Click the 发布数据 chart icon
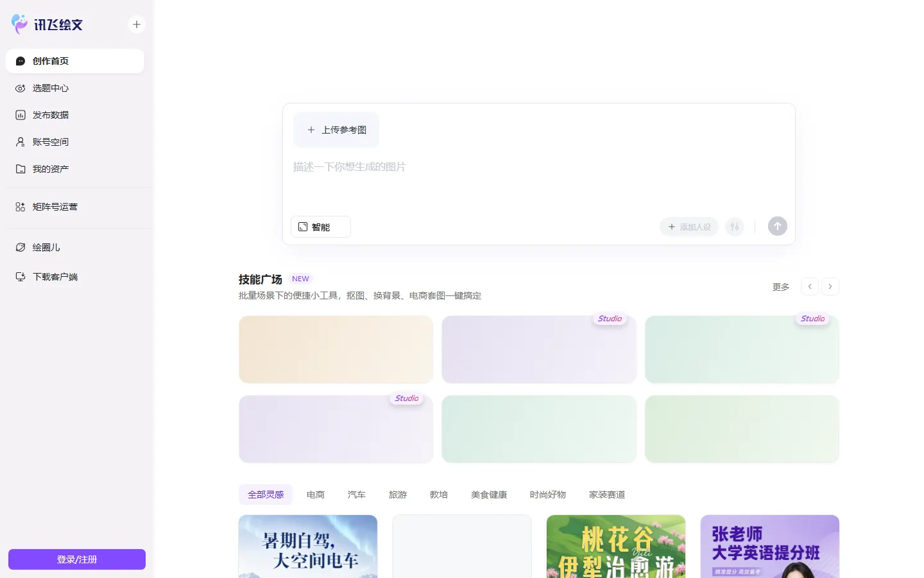This screenshot has height=578, width=924. (21, 115)
